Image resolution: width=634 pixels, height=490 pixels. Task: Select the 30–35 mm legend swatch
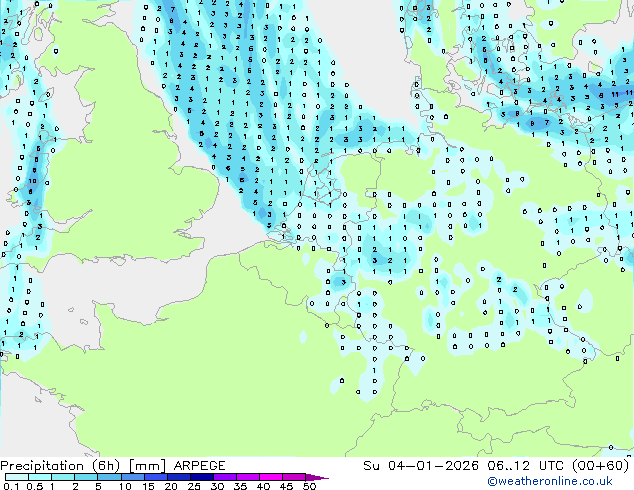[224, 477]
